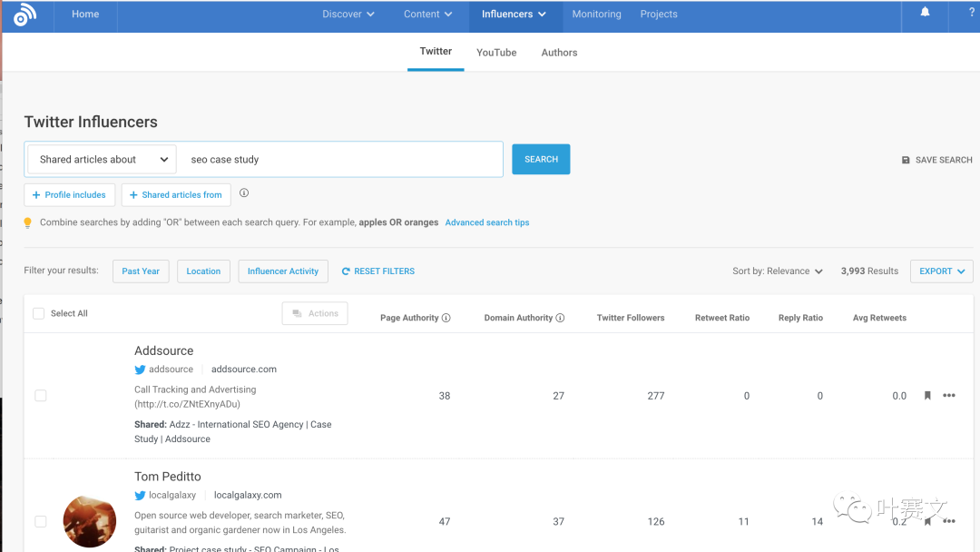Click the disabled Actions button
980x552 pixels.
(315, 313)
